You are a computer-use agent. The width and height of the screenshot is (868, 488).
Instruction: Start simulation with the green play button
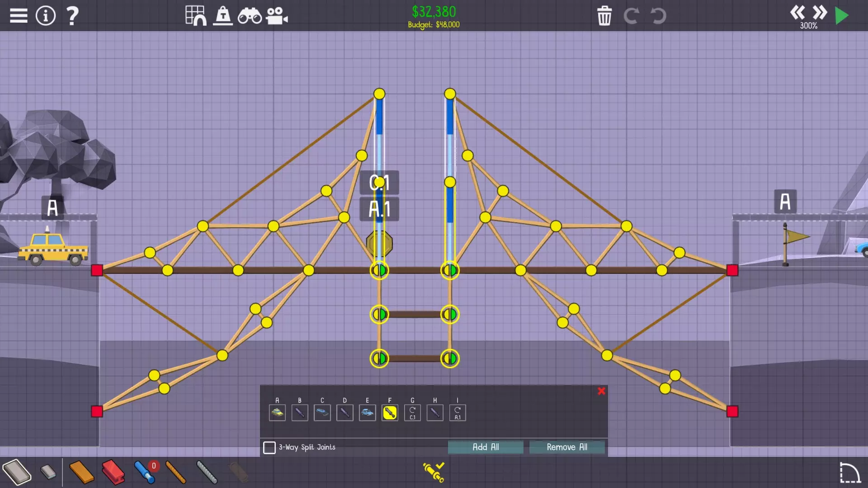click(841, 16)
